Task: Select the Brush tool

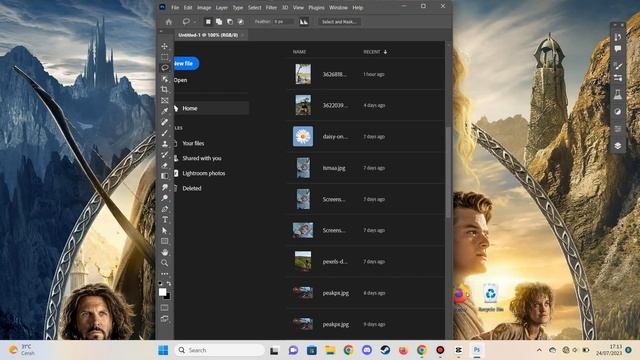Action: point(164,133)
